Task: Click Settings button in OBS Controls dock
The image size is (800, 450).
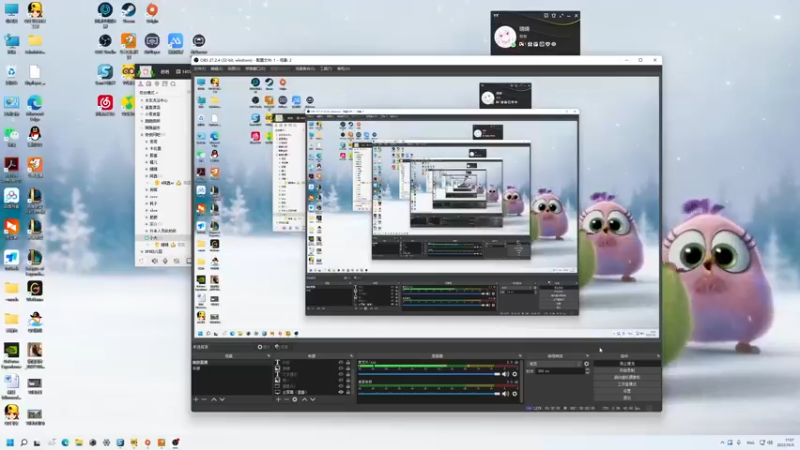Action: coord(627,391)
